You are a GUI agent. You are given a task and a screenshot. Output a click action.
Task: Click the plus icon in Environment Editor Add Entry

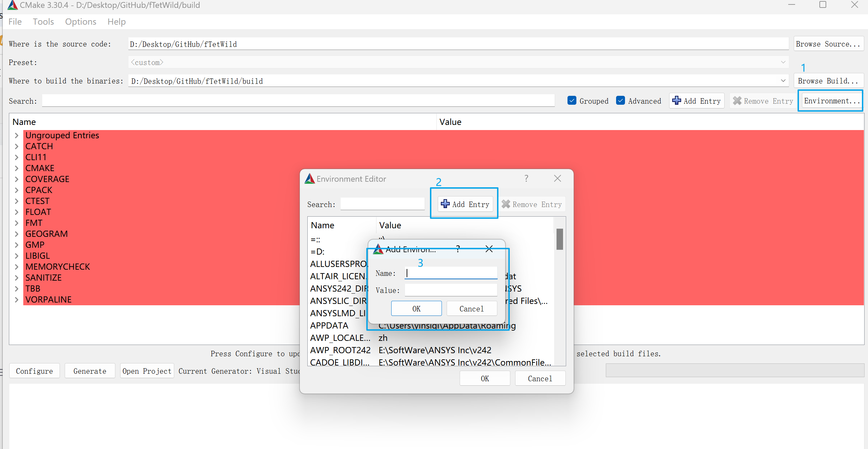click(x=445, y=204)
